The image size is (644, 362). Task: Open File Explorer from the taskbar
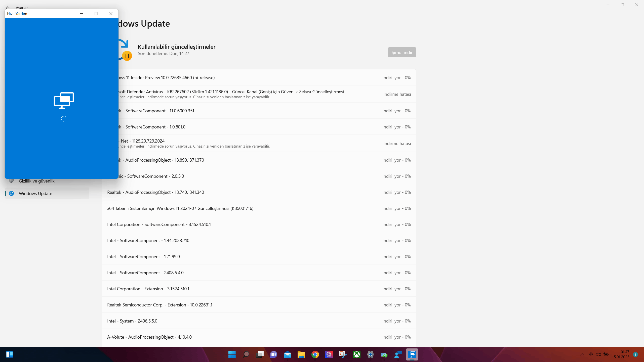click(301, 354)
